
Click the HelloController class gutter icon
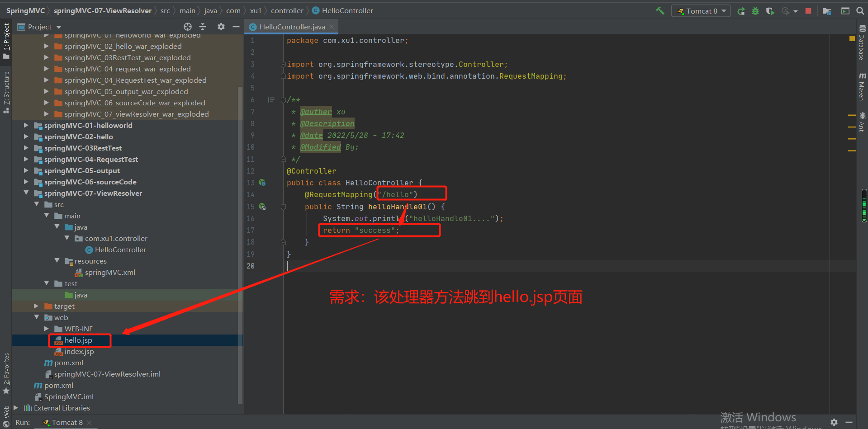[262, 183]
